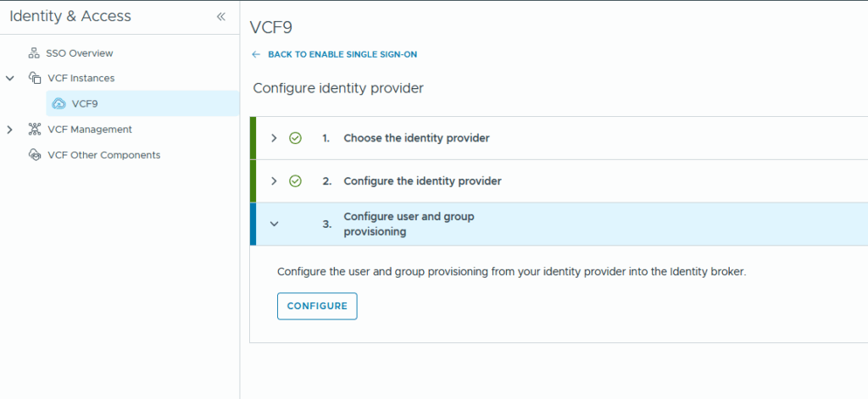
Task: Click the VCF Management nodes icon
Action: 35,130
